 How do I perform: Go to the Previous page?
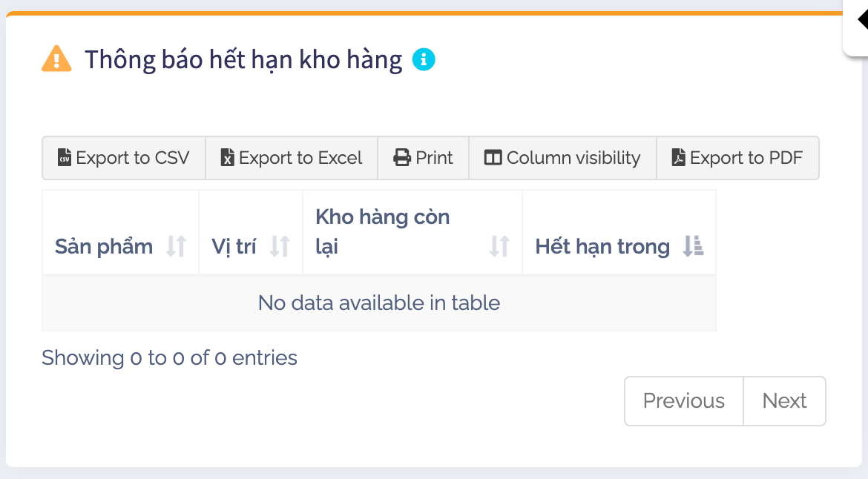683,401
